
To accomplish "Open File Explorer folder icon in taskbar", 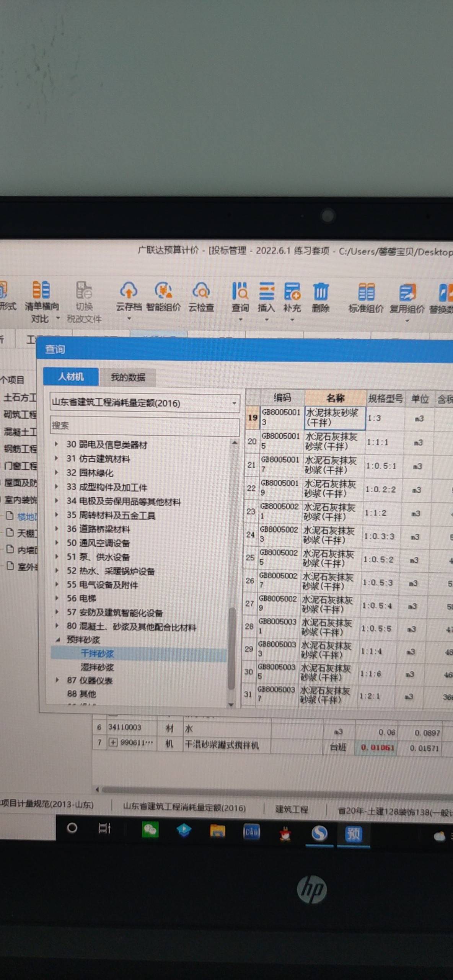I will point(217,831).
